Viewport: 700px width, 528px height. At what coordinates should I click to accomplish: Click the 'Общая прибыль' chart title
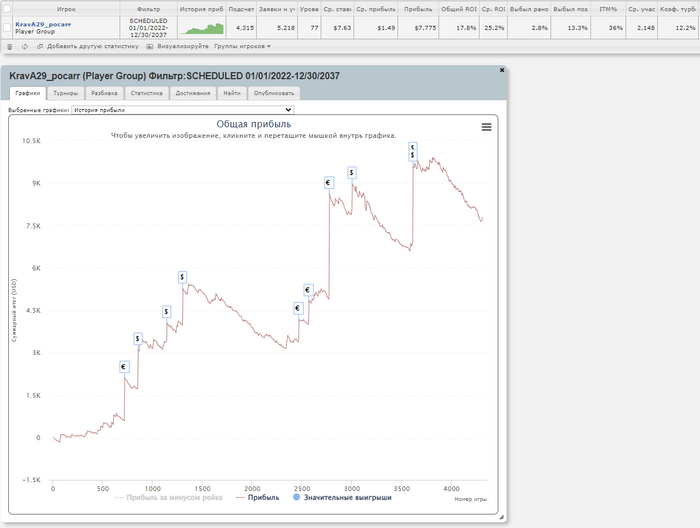pos(254,124)
